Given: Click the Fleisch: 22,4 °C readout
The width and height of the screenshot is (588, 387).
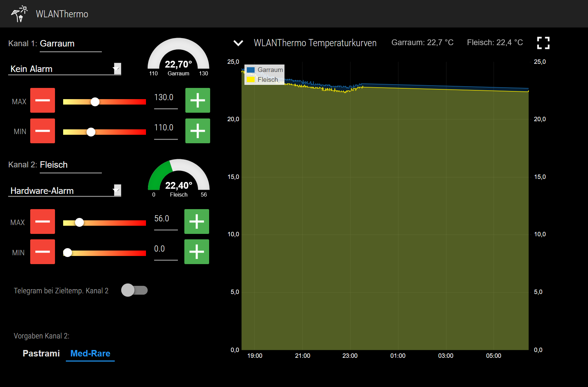Looking at the screenshot, I should coord(495,42).
